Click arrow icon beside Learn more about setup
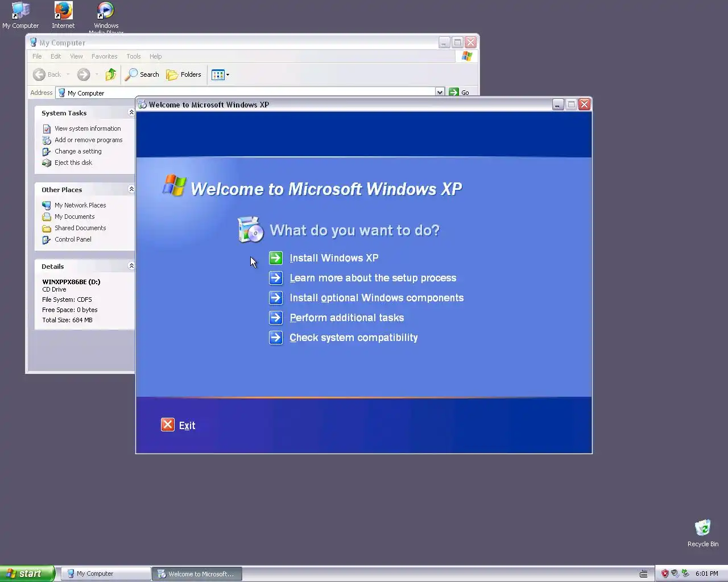The height and width of the screenshot is (582, 728). point(276,278)
